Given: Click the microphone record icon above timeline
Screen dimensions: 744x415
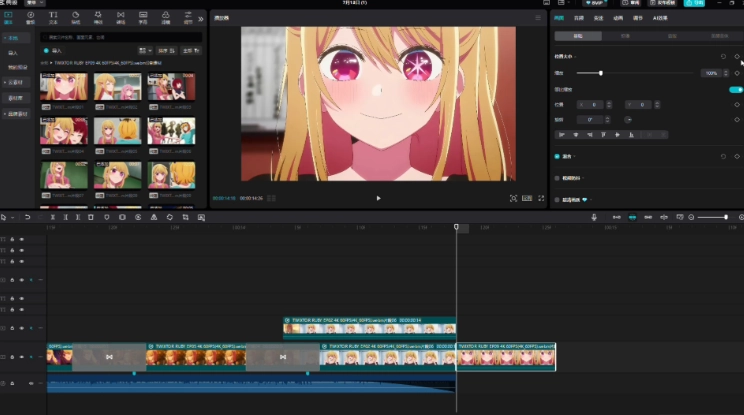Looking at the screenshot, I should click(594, 217).
